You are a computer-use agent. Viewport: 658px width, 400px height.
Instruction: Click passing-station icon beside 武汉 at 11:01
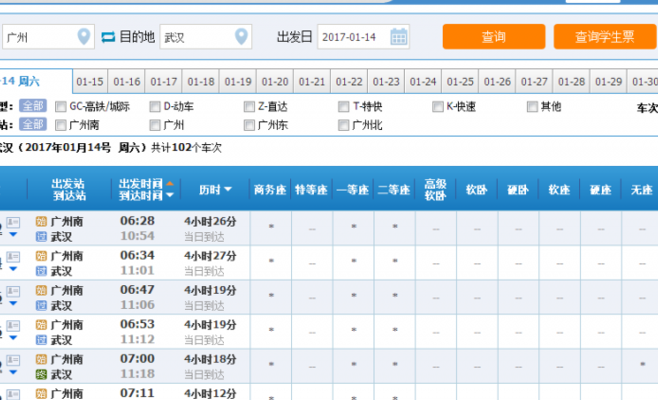pos(41,271)
